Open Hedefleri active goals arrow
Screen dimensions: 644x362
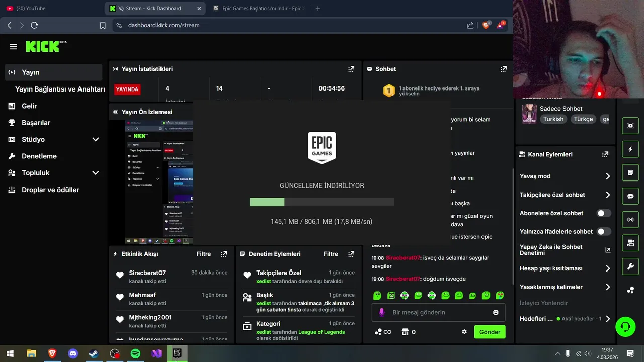(608, 319)
